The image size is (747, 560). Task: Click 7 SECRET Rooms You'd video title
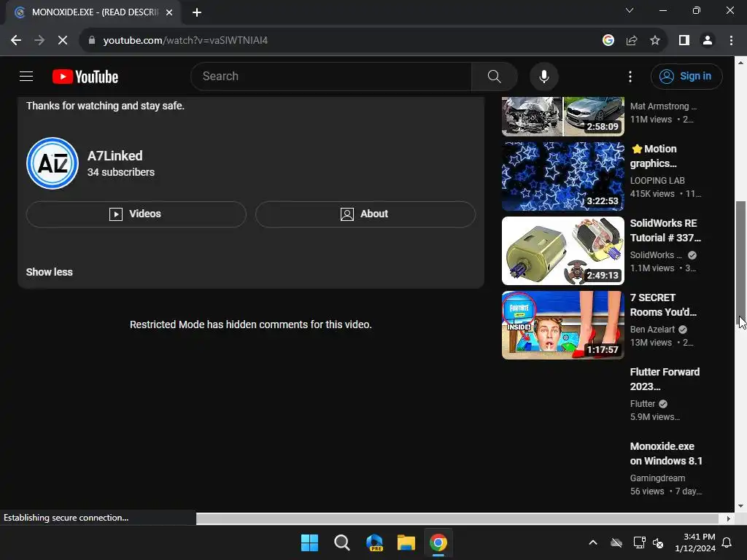663,305
